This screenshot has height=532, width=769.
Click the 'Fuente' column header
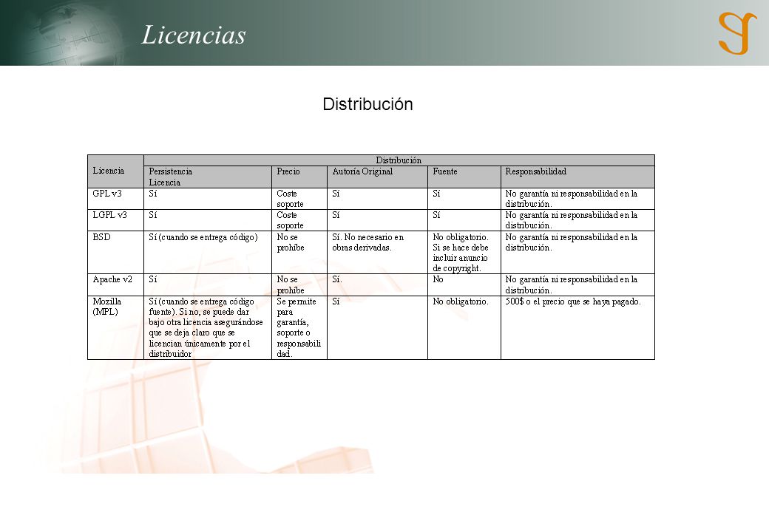[464, 177]
